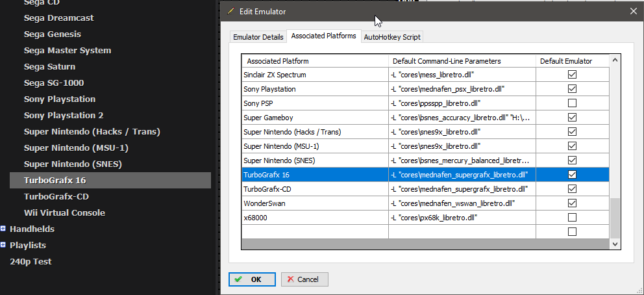Image resolution: width=644 pixels, height=295 pixels.
Task: Click the TurboGrafx-CD platform cell in table
Action: 315,189
